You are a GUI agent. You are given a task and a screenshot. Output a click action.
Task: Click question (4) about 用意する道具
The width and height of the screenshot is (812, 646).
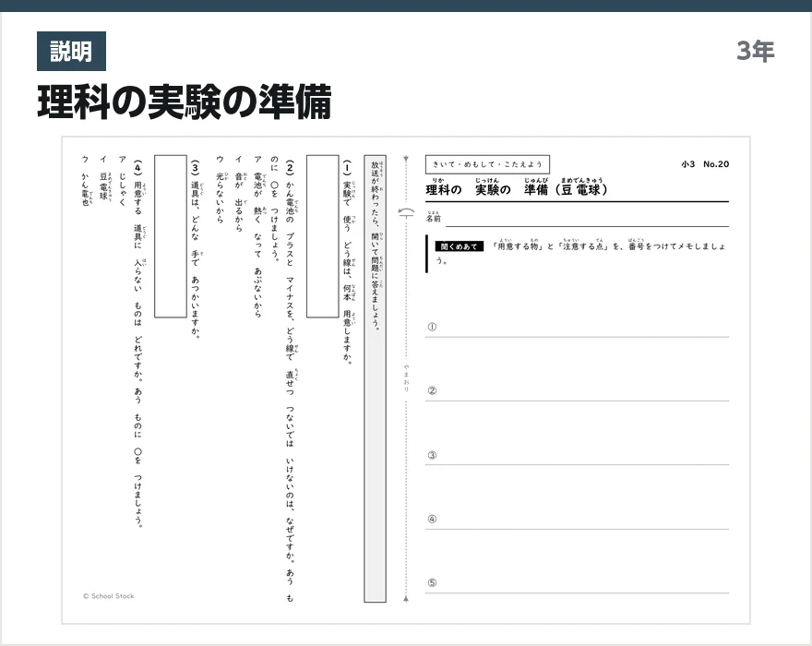coord(138,343)
